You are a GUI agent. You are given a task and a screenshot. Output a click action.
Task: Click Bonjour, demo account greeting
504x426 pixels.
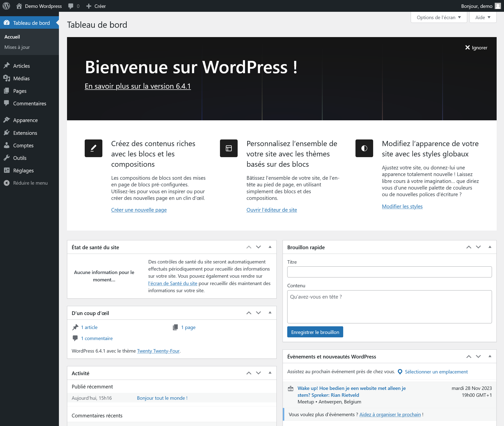coord(477,6)
